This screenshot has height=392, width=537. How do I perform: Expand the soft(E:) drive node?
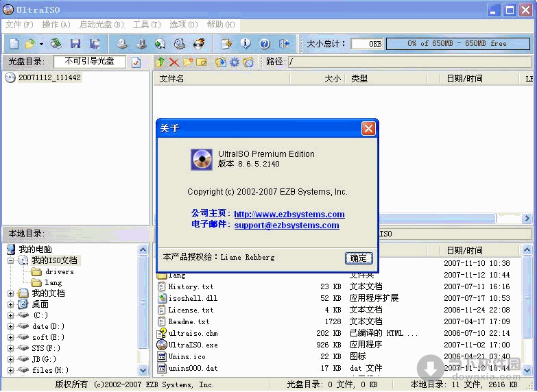pyautogui.click(x=11, y=337)
